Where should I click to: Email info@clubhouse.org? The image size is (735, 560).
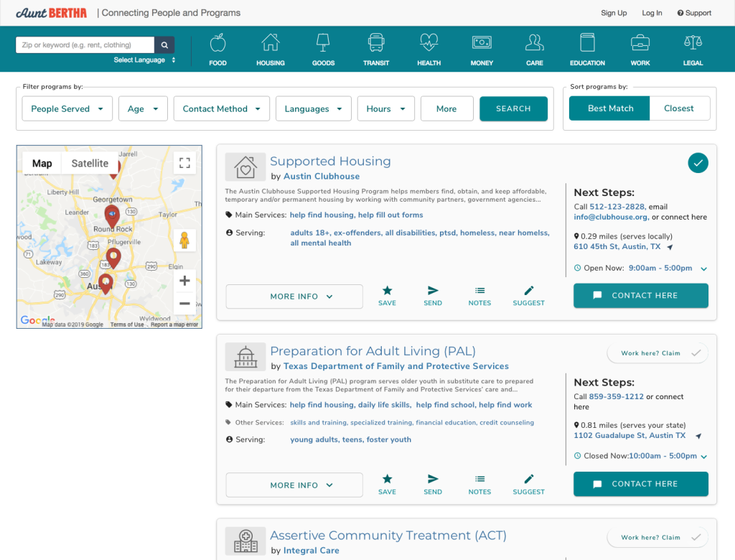pyautogui.click(x=611, y=217)
